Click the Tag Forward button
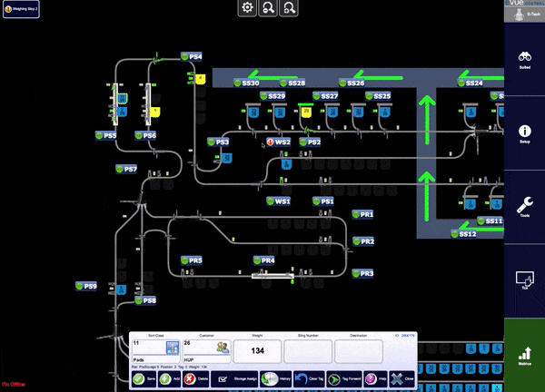This screenshot has height=392, width=545. pos(344,378)
